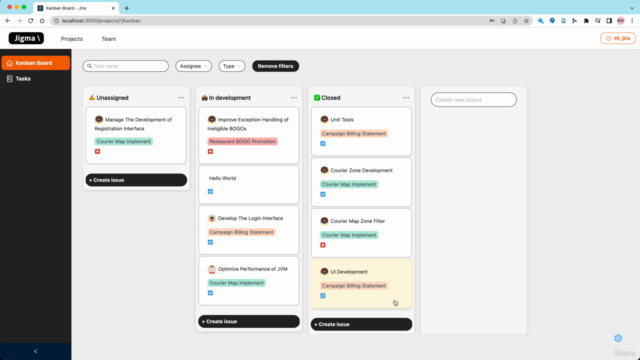Image resolution: width=640 pixels, height=360 pixels.
Task: Click the Unassigned column emoji icon
Action: (92, 98)
